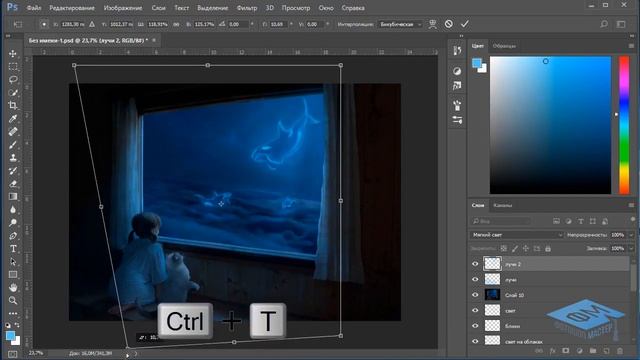Add adjustment layer button
This screenshot has width=640, height=360.
(x=579, y=351)
